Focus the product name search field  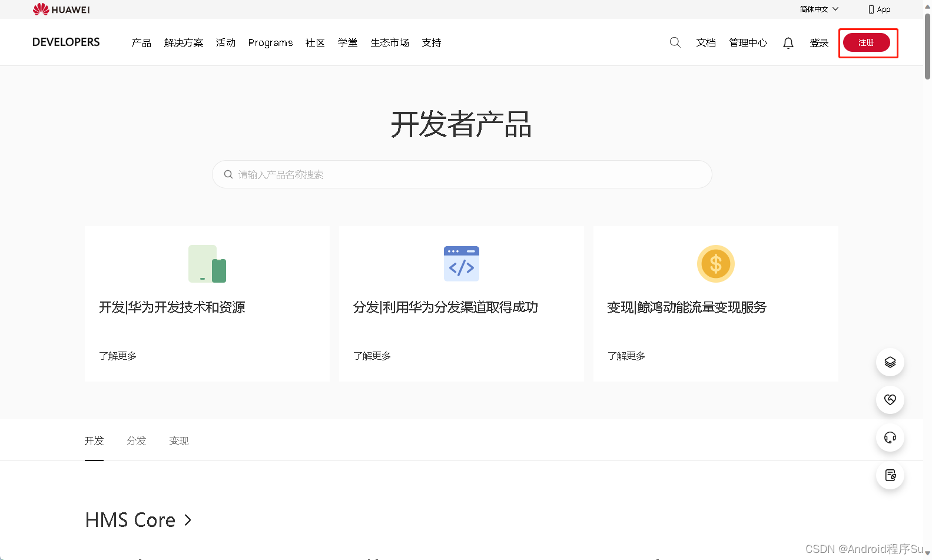[462, 174]
